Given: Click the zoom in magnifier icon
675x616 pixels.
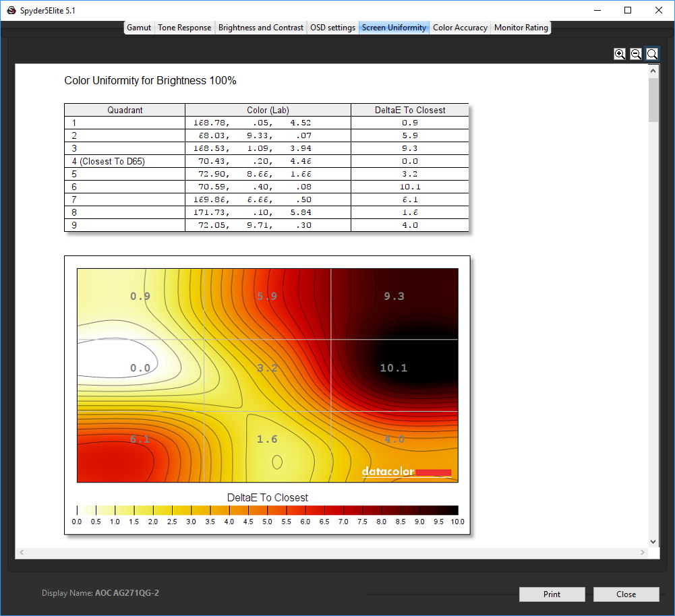Looking at the screenshot, I should tap(620, 54).
